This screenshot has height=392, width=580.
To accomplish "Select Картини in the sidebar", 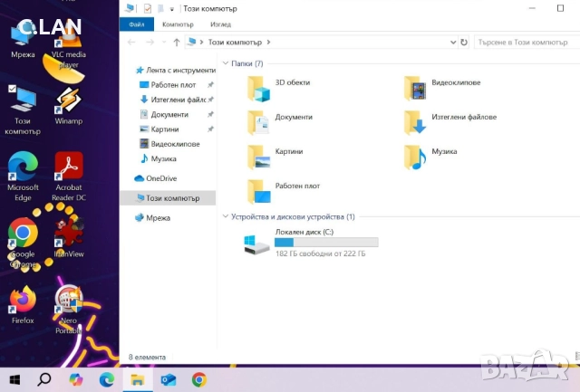I will pos(159,129).
